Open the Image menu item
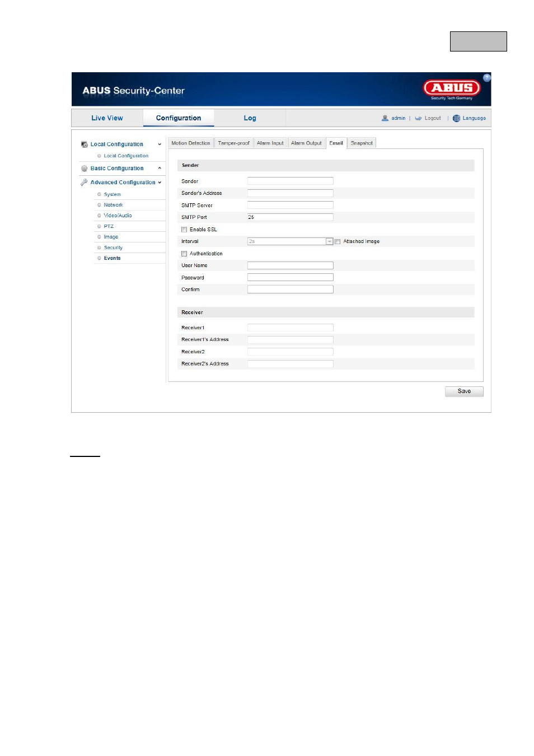This screenshot has width=534, height=756. coord(111,237)
